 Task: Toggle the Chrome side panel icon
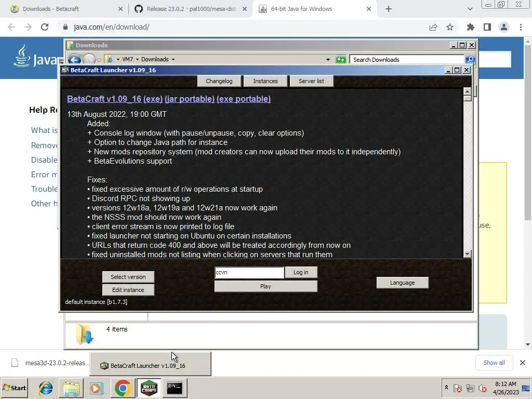point(487,27)
